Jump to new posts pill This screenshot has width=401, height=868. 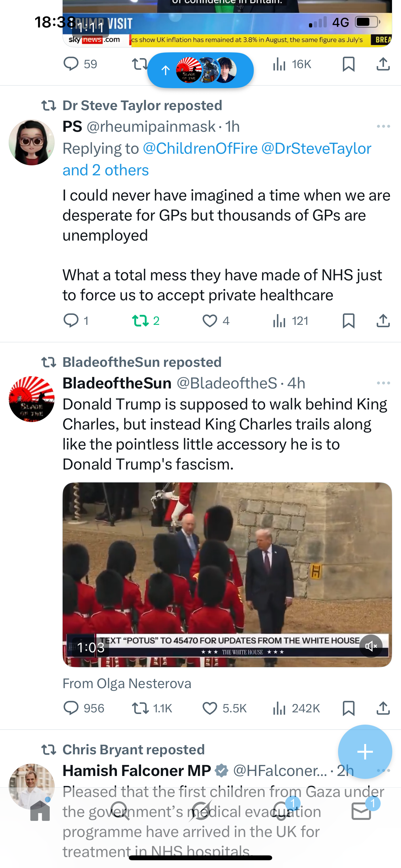[x=200, y=70]
